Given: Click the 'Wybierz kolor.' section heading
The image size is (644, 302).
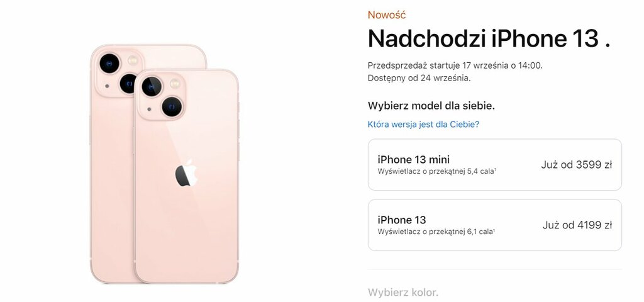Looking at the screenshot, I should click(x=403, y=293).
